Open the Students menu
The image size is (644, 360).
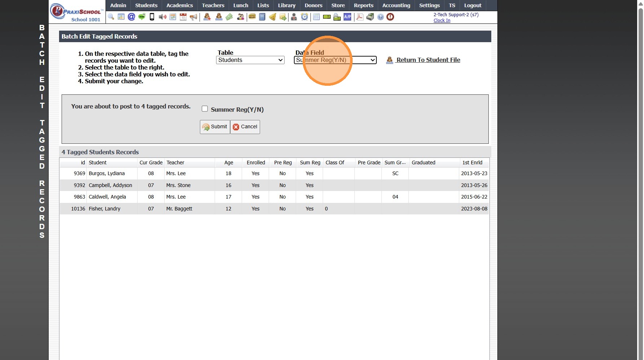146,5
